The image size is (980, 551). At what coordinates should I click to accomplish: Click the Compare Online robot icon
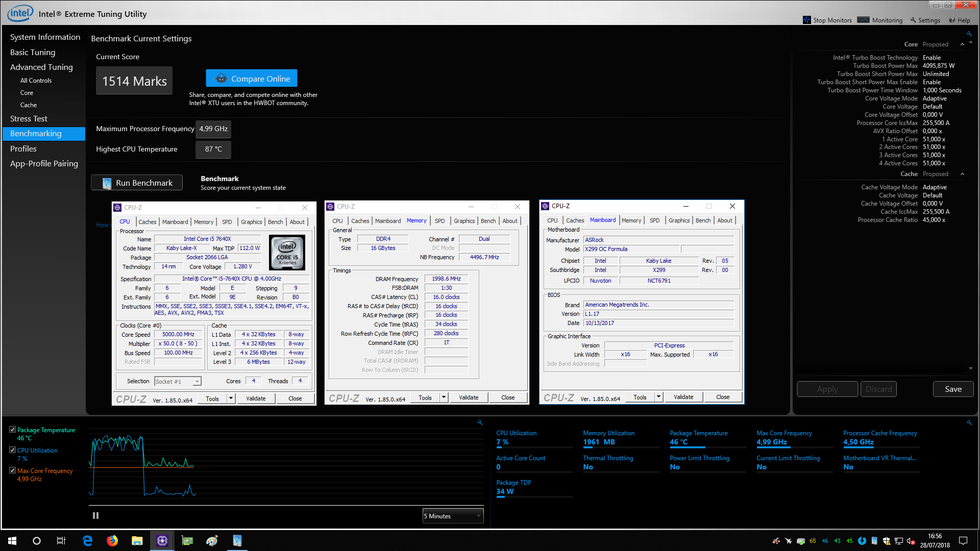221,79
